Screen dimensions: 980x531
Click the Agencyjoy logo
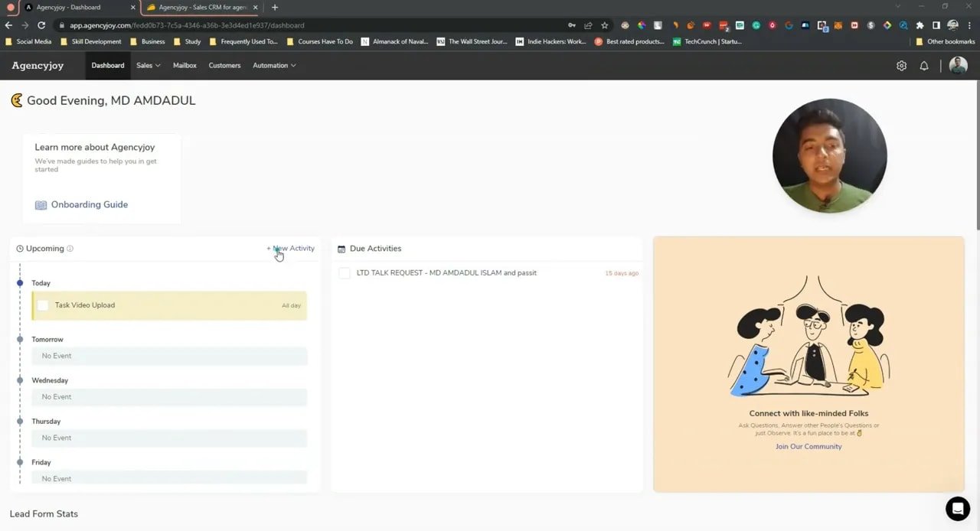[37, 66]
